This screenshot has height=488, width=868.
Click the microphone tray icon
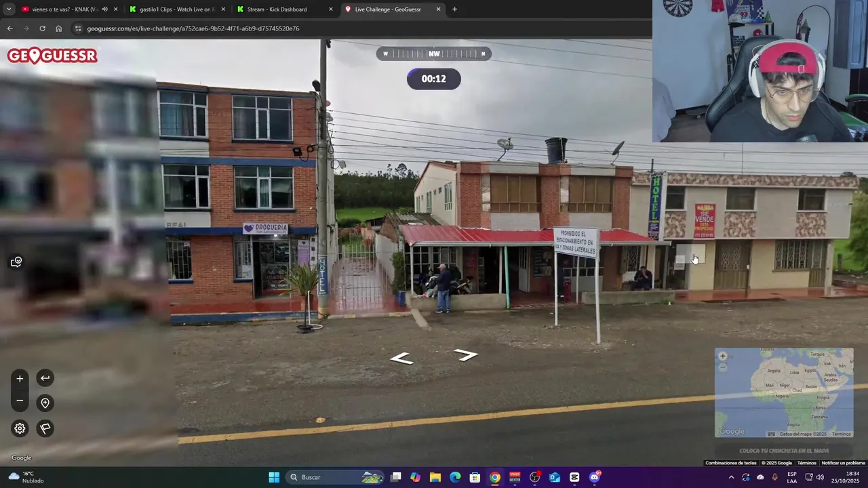[774, 477]
